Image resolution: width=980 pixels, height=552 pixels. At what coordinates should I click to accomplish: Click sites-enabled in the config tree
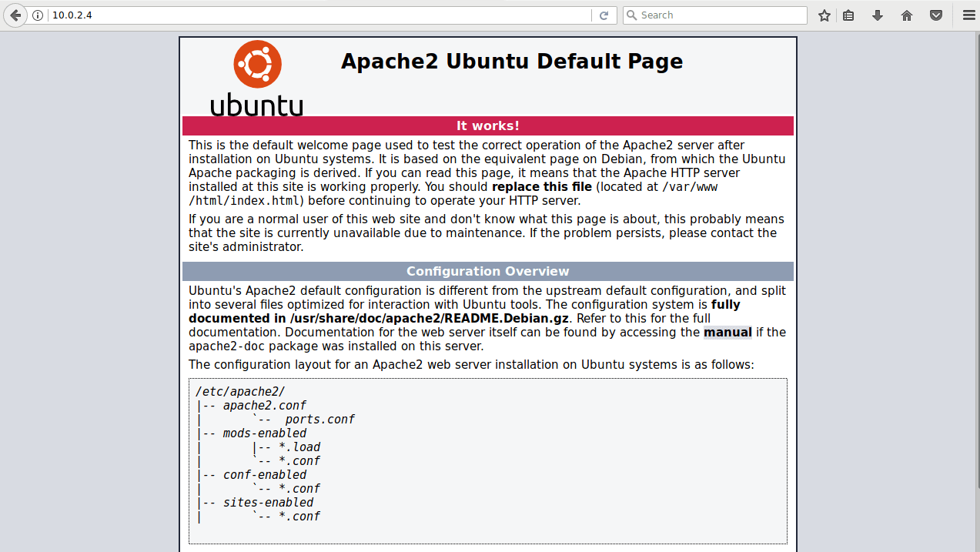[x=268, y=503]
